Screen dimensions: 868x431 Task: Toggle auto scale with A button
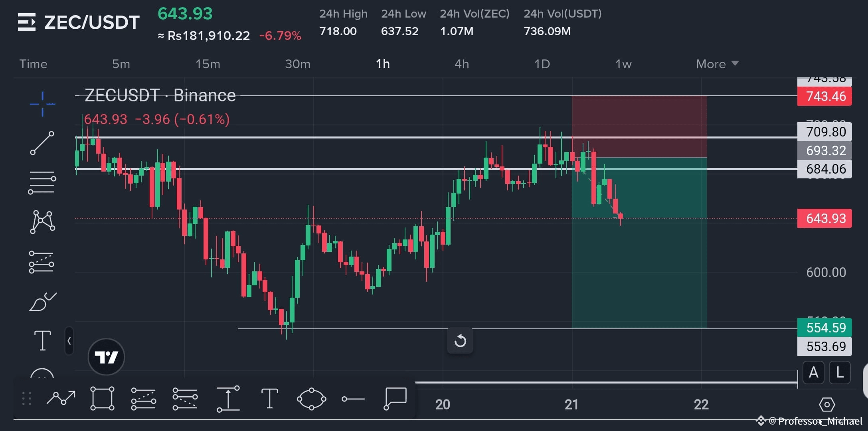point(813,373)
